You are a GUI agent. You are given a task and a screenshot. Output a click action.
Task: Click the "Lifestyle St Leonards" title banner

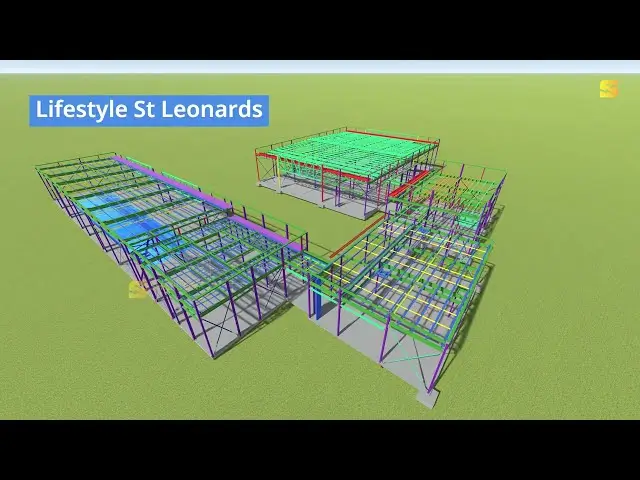coord(149,110)
